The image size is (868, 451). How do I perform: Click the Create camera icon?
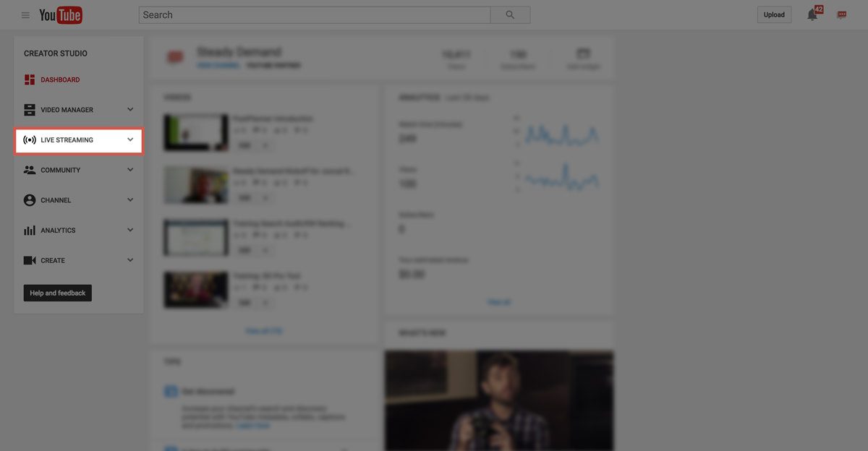30,260
